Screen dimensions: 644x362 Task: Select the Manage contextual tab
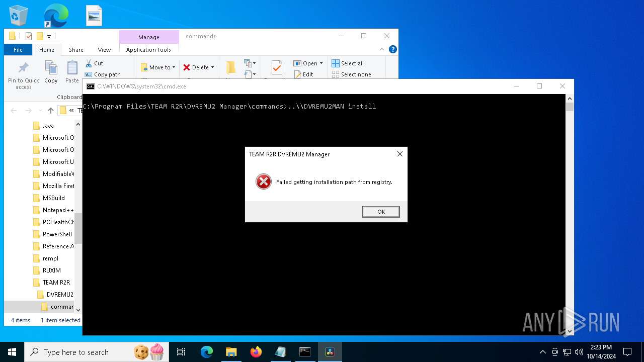(x=149, y=37)
